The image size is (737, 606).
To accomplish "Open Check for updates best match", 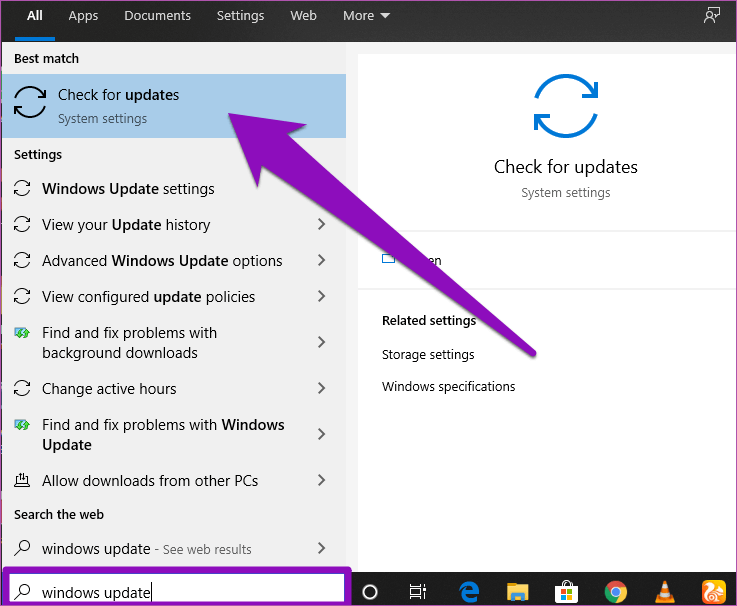I will point(174,106).
